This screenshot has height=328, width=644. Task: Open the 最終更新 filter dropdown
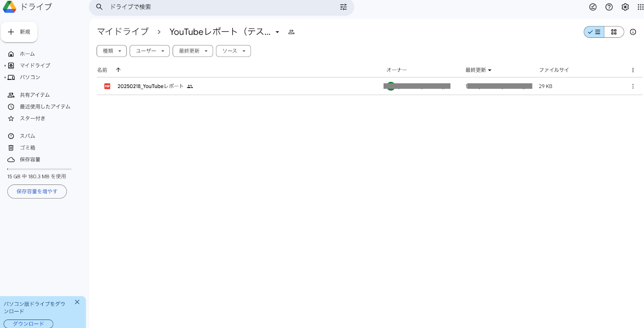(193, 51)
